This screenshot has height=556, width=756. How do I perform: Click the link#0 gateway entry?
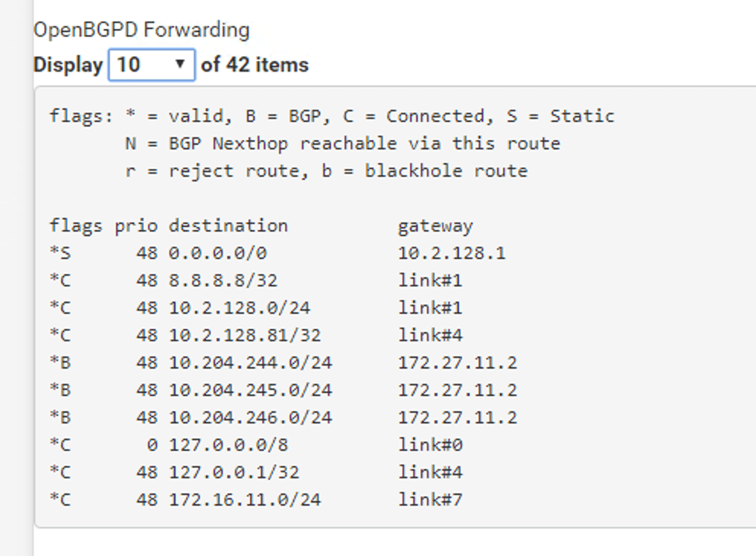pyautogui.click(x=430, y=445)
